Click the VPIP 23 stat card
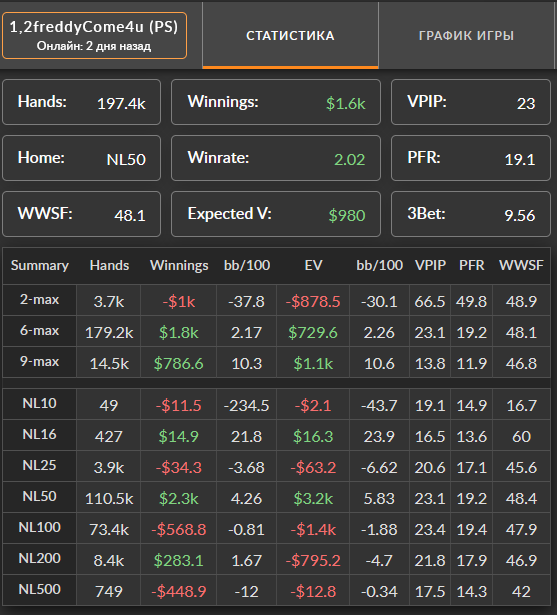Viewport: 557px width, 615px height. (x=471, y=102)
